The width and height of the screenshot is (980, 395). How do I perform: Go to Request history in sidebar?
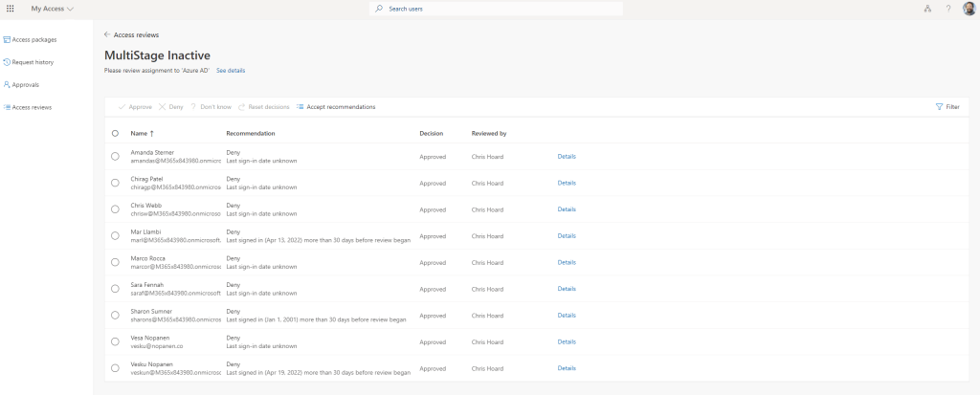33,62
